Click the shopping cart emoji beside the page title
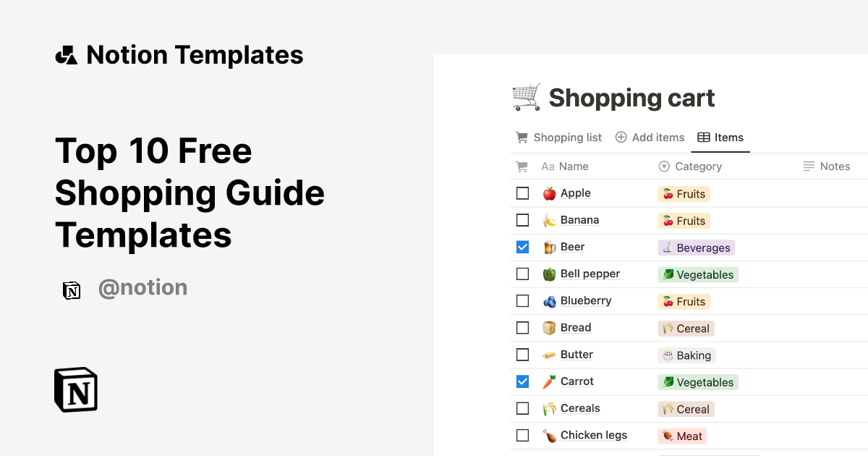This screenshot has width=868, height=456. [x=525, y=96]
